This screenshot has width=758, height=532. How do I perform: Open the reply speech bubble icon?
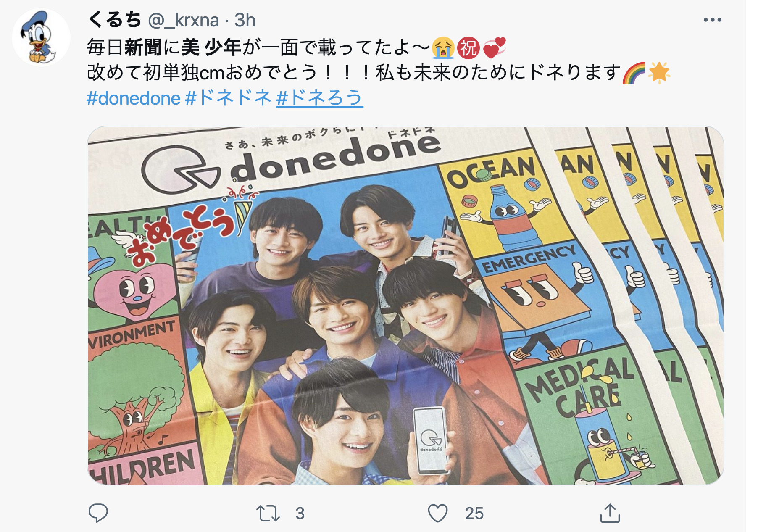[98, 513]
